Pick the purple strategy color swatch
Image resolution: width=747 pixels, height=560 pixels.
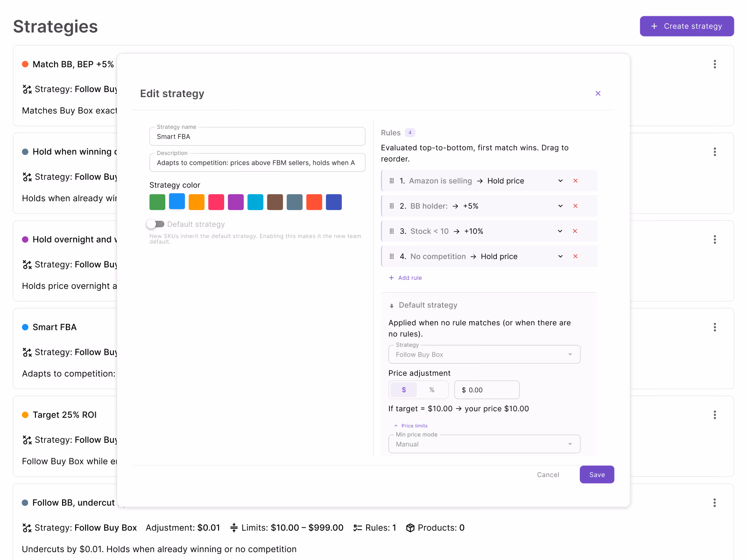pyautogui.click(x=236, y=202)
